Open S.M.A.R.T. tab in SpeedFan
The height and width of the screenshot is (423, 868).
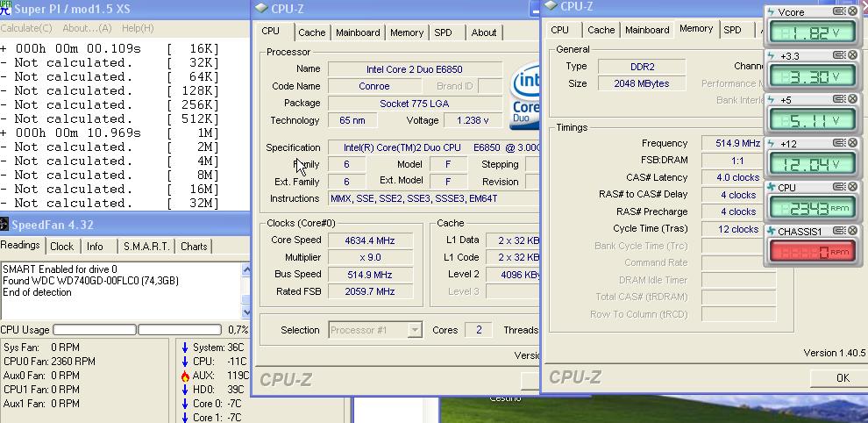pyautogui.click(x=146, y=247)
